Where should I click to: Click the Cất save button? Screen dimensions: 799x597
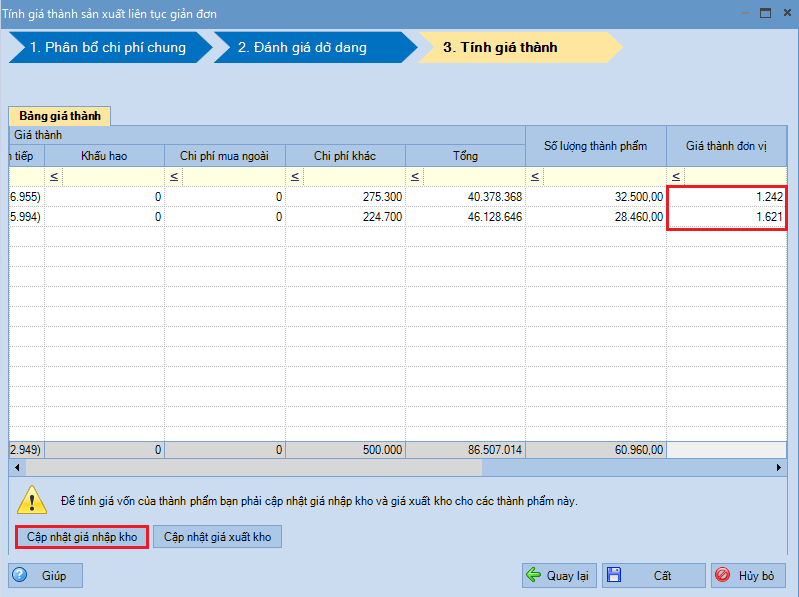650,575
